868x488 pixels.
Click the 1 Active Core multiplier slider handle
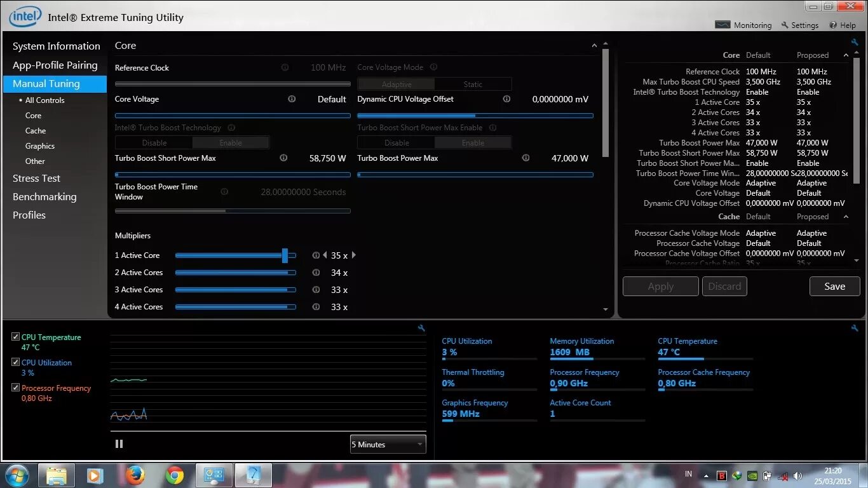[x=285, y=255]
